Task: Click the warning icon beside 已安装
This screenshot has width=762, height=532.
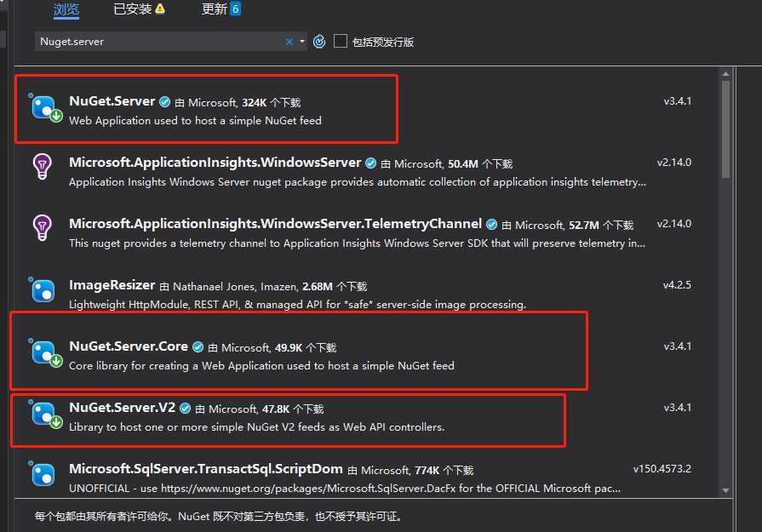Action: tap(160, 9)
